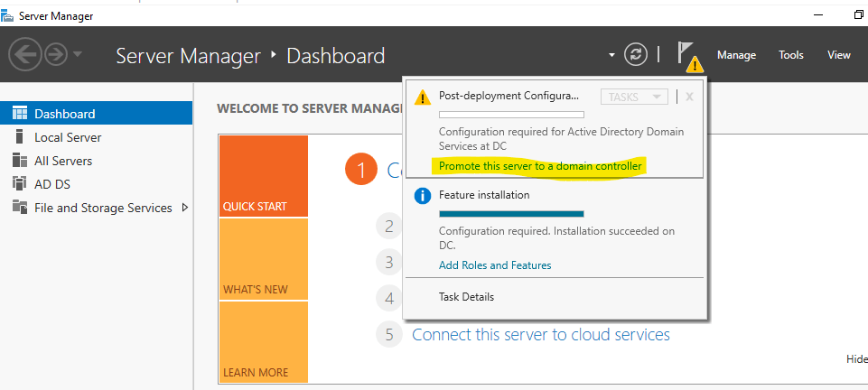Open the Manage menu

[736, 55]
